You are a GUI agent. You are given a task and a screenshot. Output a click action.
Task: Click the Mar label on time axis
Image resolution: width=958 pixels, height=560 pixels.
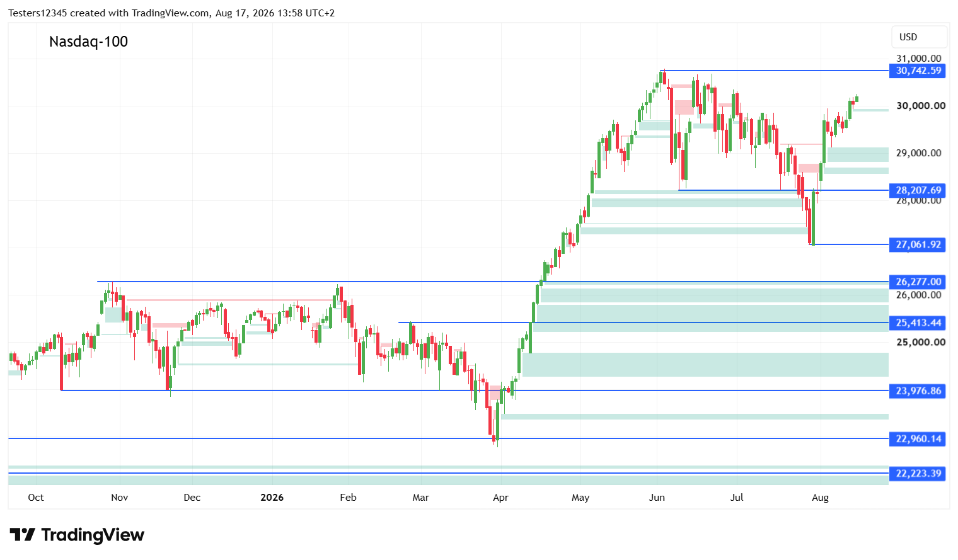[420, 498]
